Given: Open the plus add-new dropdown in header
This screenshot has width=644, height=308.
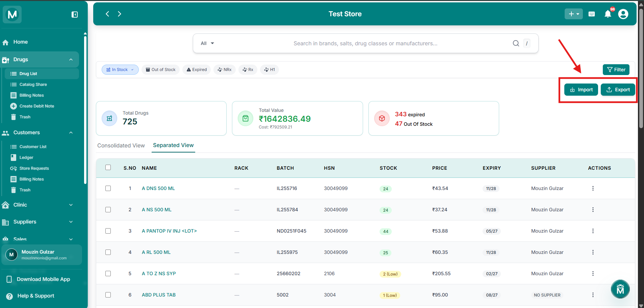Looking at the screenshot, I should [573, 14].
